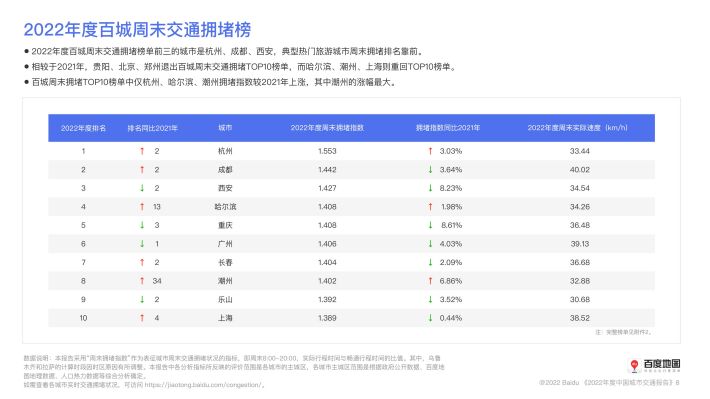Click the 百度地图 logo text
This screenshot has height=399, width=710.
tap(662, 364)
